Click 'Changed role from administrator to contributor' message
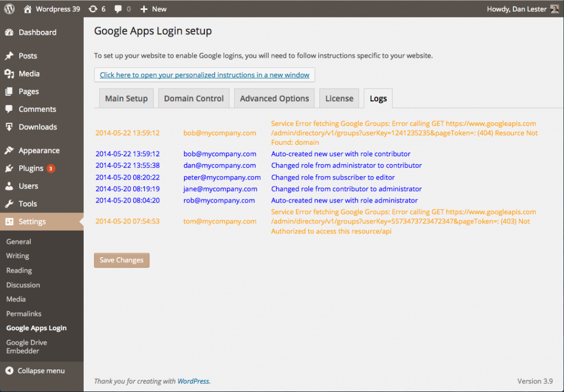 coord(346,165)
